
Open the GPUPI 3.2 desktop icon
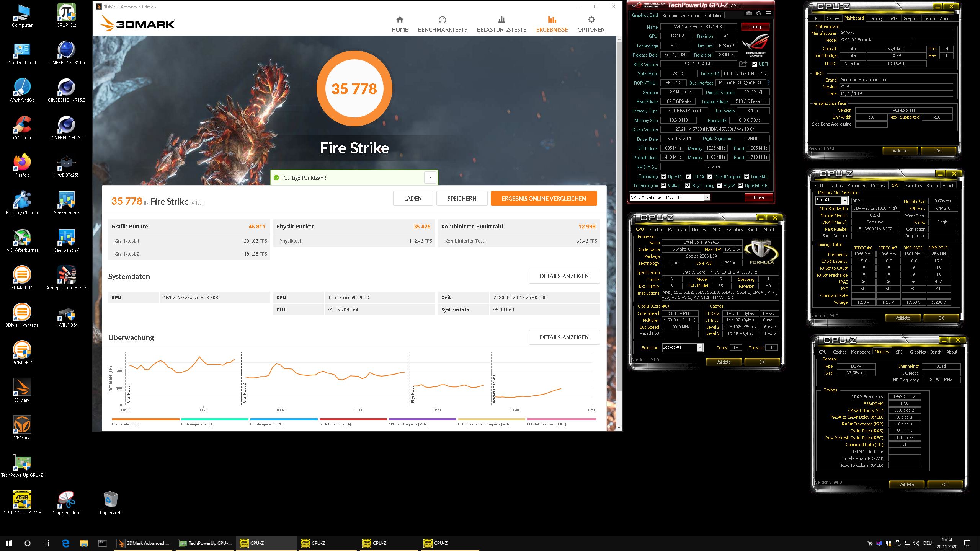coord(66,15)
